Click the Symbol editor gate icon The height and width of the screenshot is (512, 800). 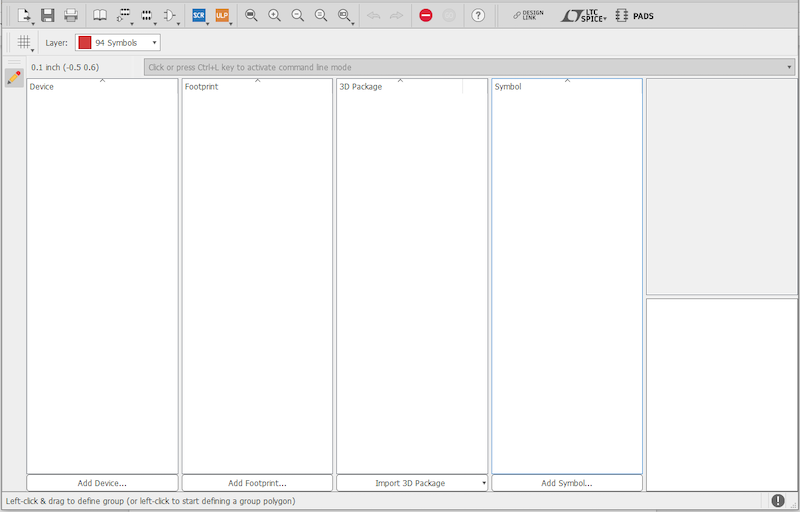pyautogui.click(x=169, y=15)
